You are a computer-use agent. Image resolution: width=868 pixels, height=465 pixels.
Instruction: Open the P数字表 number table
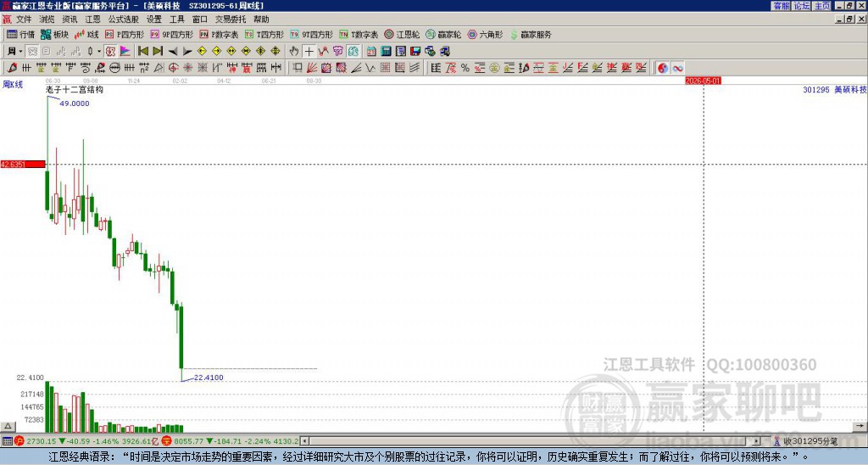[x=219, y=34]
